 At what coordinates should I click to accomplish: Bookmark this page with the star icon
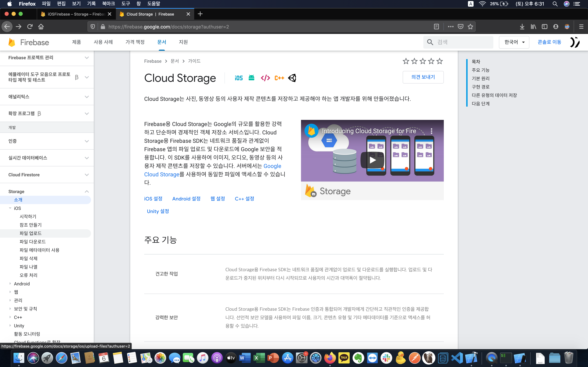[x=470, y=27]
